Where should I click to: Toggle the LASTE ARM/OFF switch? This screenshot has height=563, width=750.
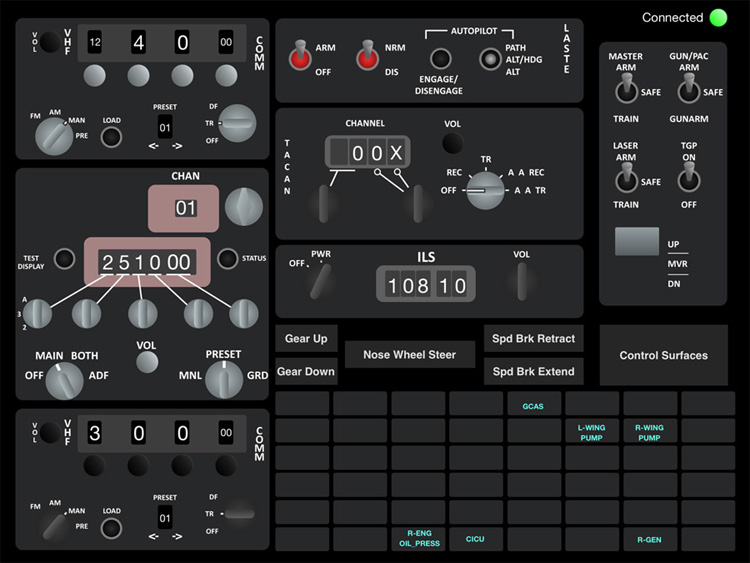tap(300, 57)
